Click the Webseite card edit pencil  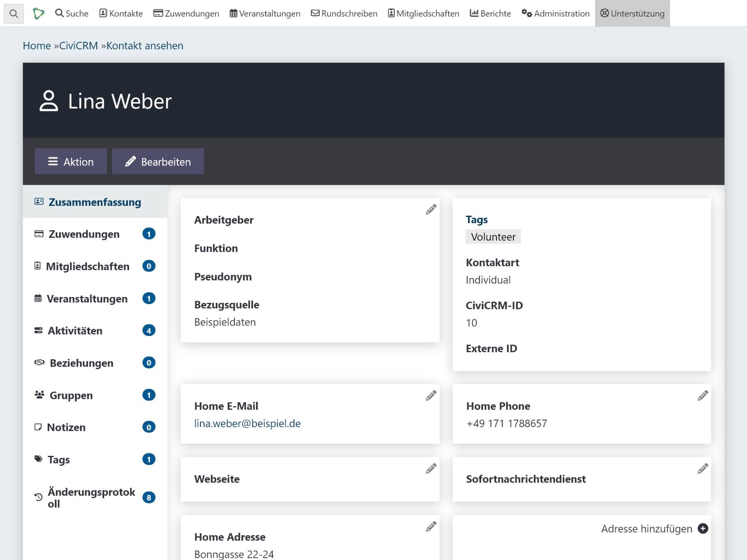431,469
